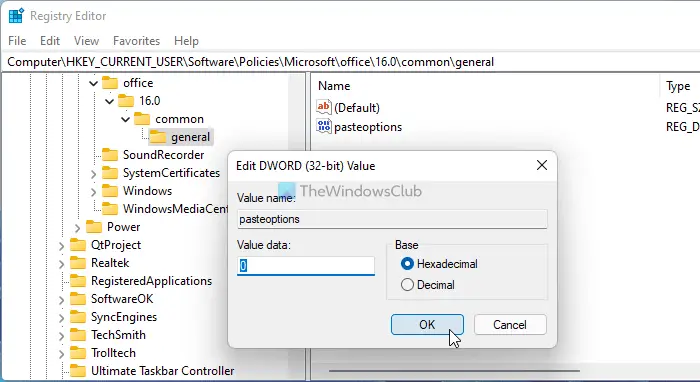Screen dimensions: 700x382
Task: Select the SyncEngines folder icon
Action: coord(78,317)
